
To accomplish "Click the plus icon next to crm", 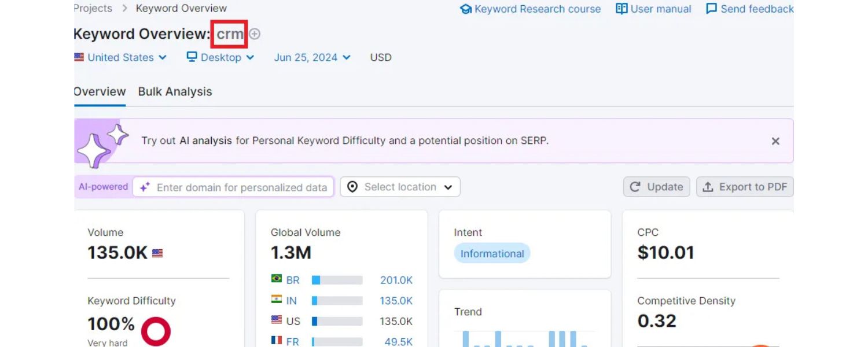I will pos(255,34).
